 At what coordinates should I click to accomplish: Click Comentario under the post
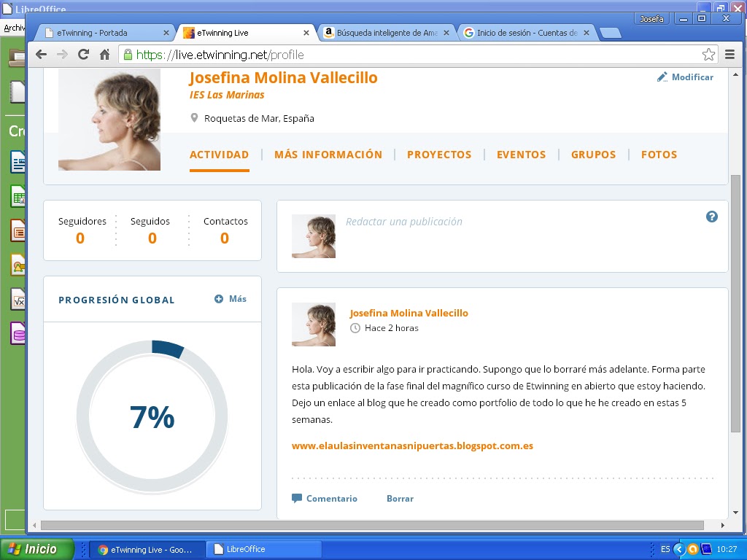332,499
